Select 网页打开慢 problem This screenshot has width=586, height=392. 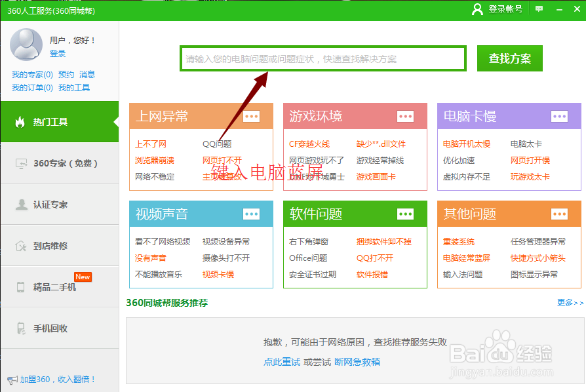530,161
